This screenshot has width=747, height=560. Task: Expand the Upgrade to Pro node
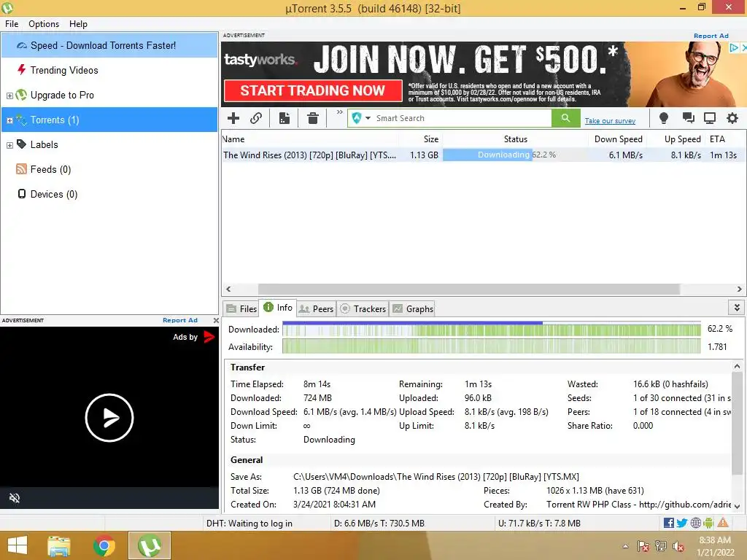click(9, 96)
